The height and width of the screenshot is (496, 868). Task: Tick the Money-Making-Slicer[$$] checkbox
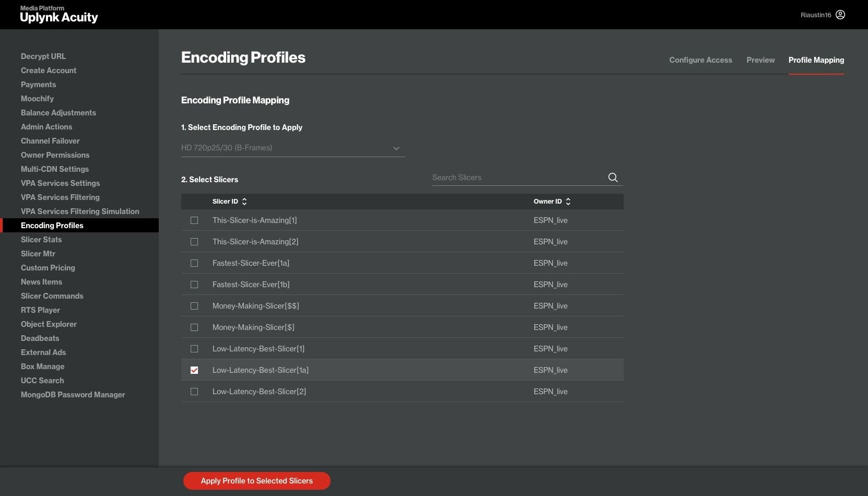tap(194, 306)
